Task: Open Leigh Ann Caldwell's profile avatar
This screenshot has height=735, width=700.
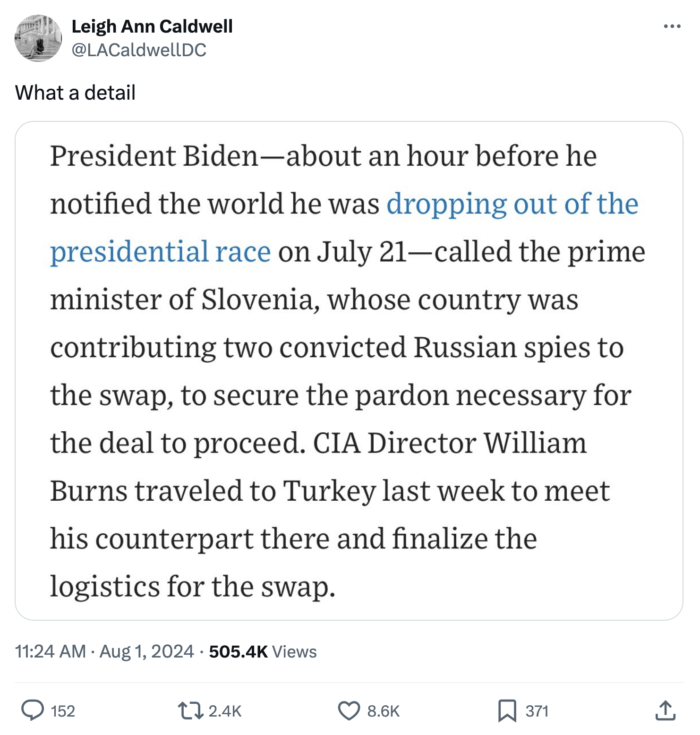Action: click(38, 38)
